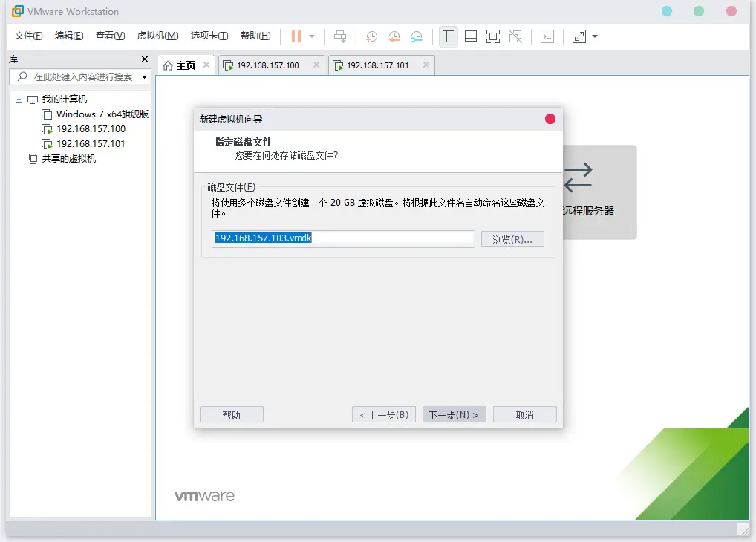Take a snapshot via clock-plus icon
The width and height of the screenshot is (756, 542).
click(x=371, y=36)
